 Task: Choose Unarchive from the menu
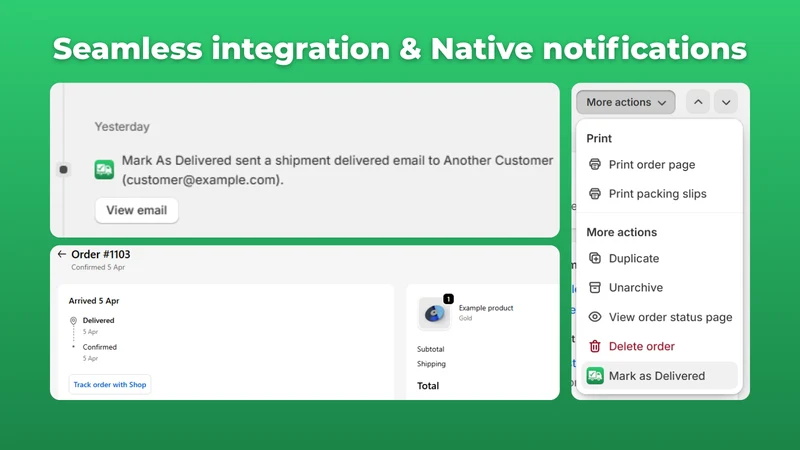click(x=660, y=287)
